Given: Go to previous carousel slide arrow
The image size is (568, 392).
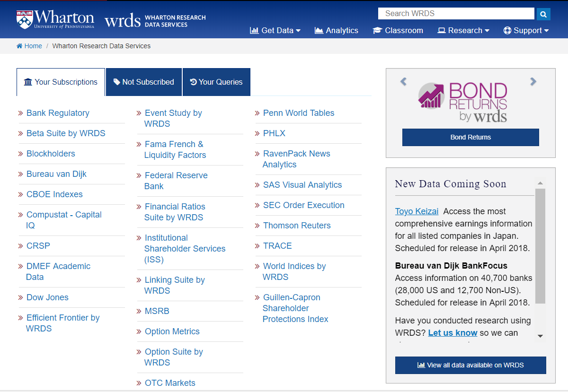Looking at the screenshot, I should (x=403, y=81).
